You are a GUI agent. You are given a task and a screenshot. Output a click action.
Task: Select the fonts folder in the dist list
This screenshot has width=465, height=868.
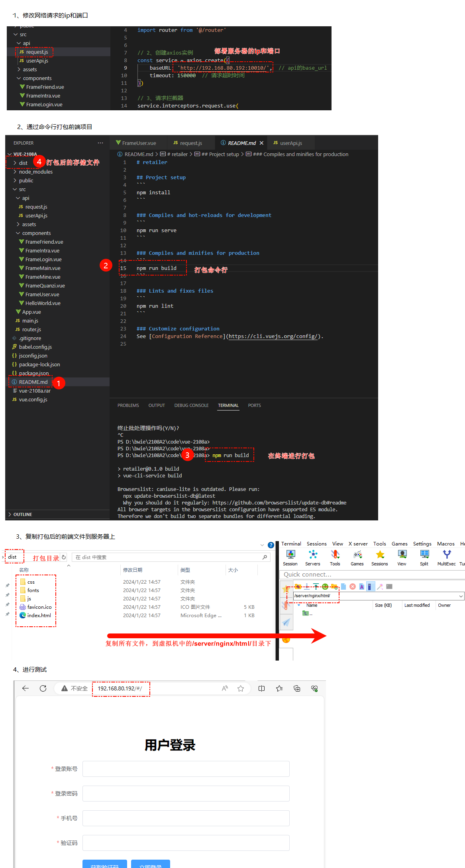pos(33,590)
